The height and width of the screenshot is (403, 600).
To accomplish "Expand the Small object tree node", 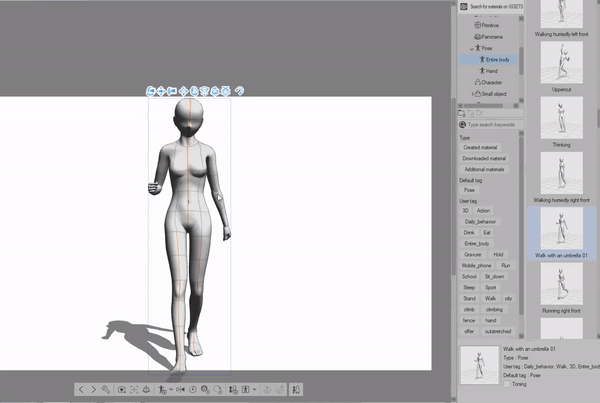I will [473, 94].
